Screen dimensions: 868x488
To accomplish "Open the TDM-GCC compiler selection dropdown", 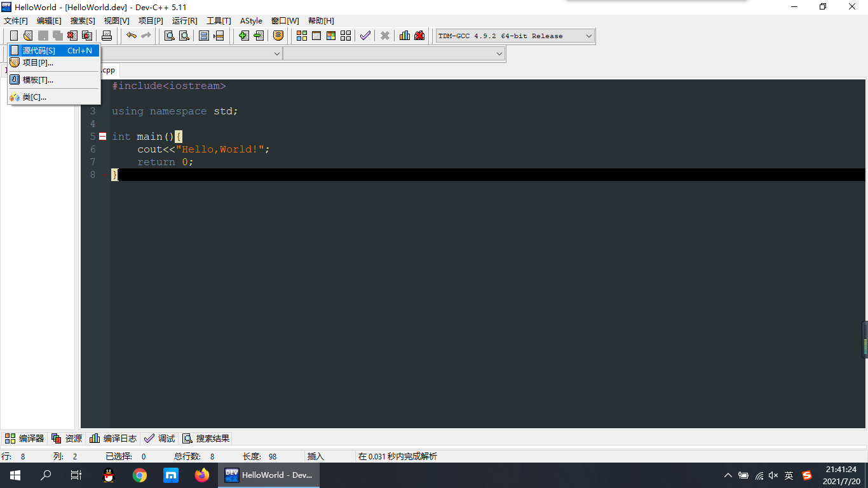I will (x=588, y=36).
